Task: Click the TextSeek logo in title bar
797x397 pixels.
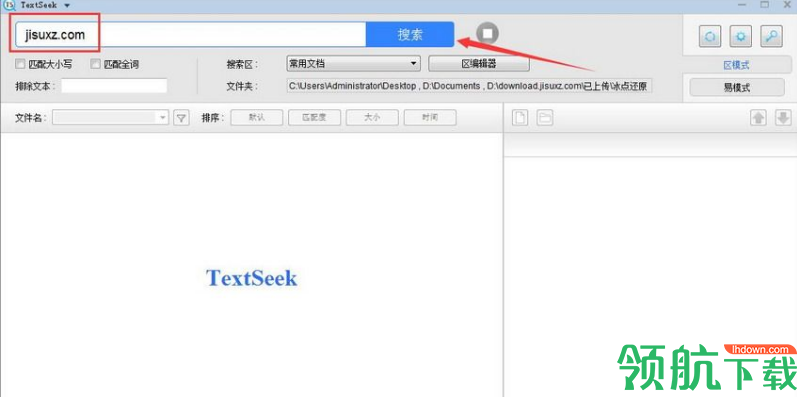Action: (8, 5)
